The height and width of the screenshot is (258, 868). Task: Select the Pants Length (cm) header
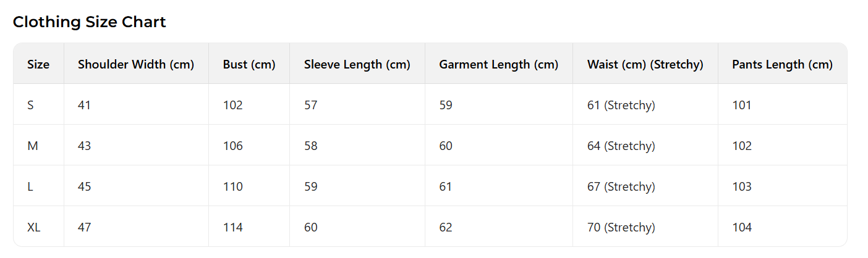click(x=782, y=64)
